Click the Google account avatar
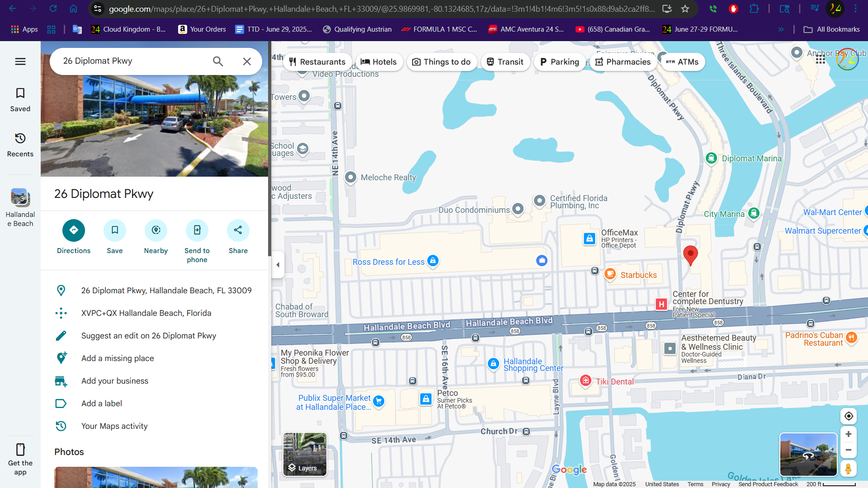868x488 pixels. click(x=847, y=60)
